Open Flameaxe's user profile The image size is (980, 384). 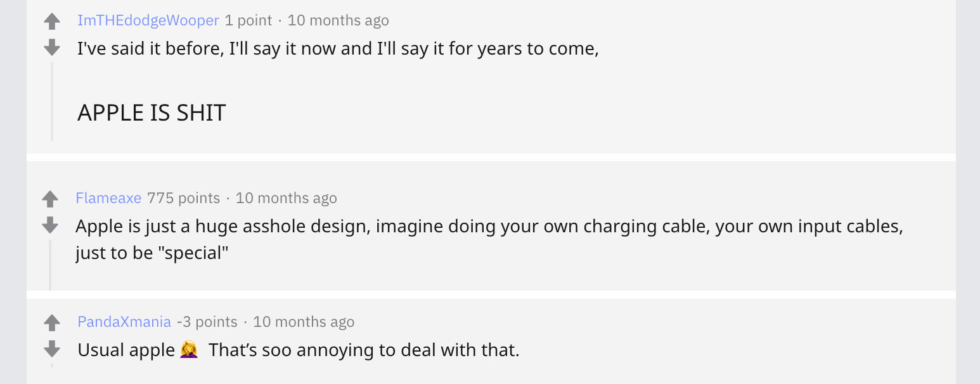point(108,198)
